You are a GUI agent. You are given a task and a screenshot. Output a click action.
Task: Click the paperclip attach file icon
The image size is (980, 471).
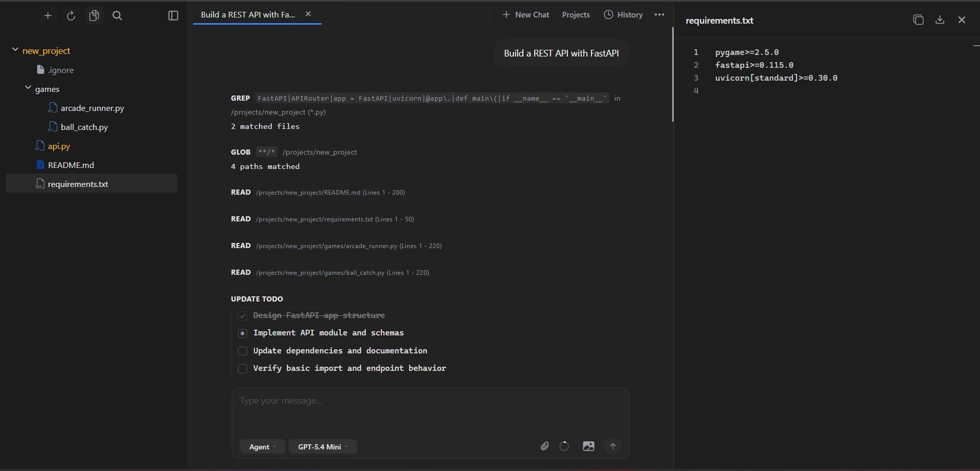[x=545, y=446]
